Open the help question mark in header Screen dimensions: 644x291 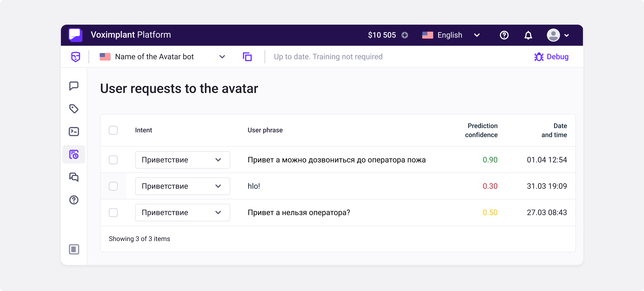tap(504, 35)
